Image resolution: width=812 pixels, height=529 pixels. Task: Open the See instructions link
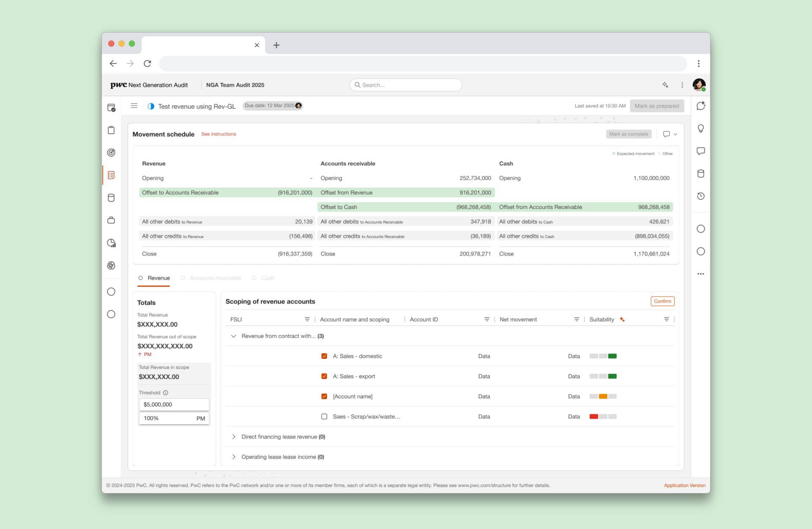pyautogui.click(x=219, y=134)
